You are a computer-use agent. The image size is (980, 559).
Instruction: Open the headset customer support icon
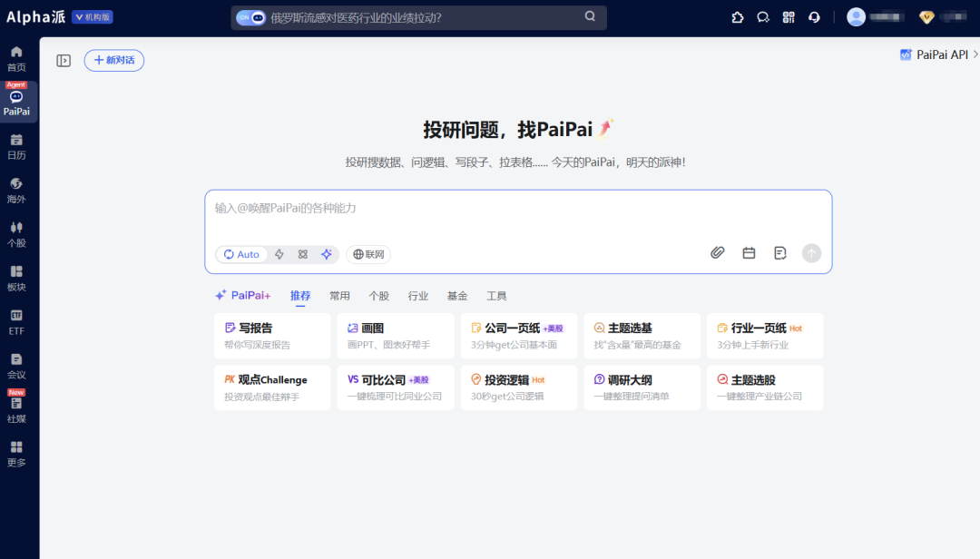pyautogui.click(x=814, y=16)
